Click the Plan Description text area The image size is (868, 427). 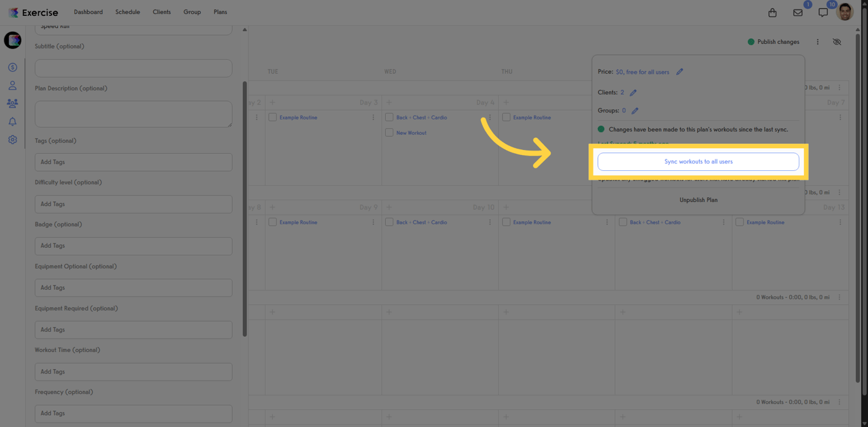pos(133,114)
